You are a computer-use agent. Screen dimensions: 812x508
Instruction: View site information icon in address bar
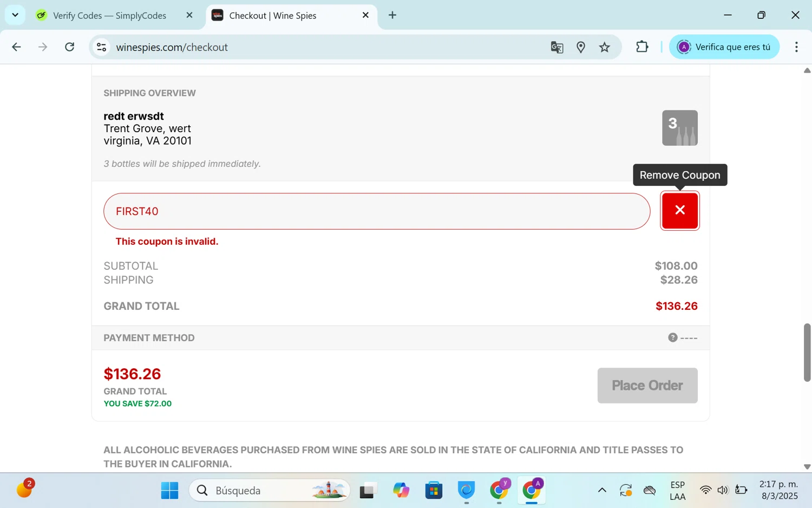101,47
